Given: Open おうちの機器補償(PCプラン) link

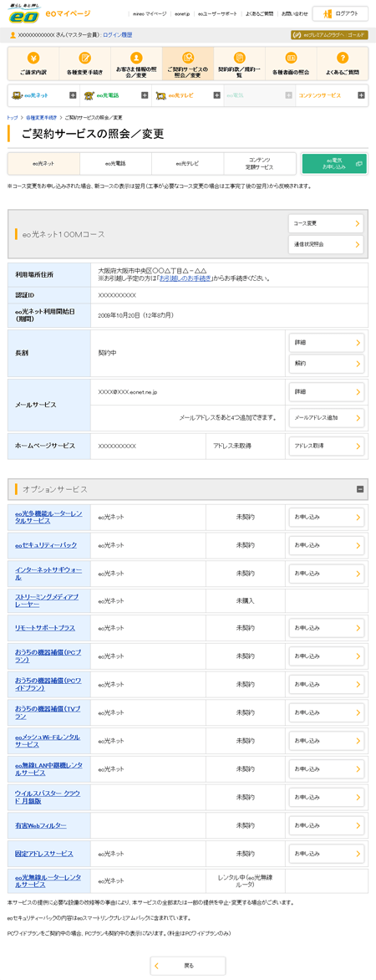Looking at the screenshot, I should [48, 655].
